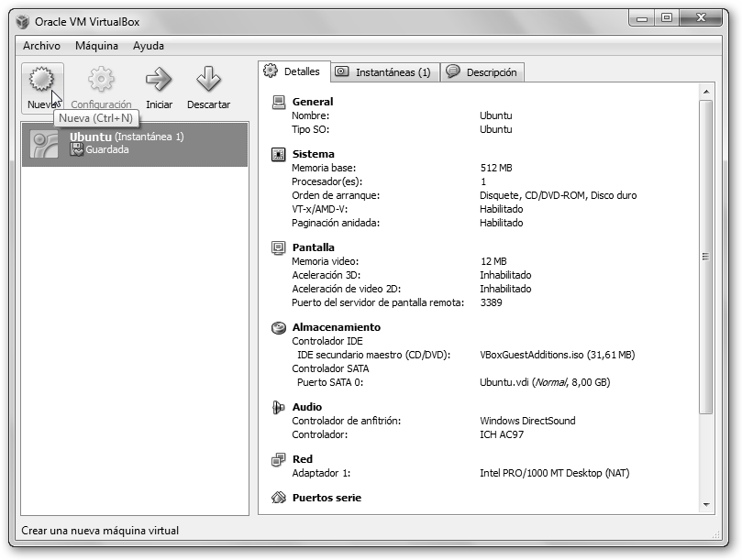
Task: Click the Descartar down-arrow icon
Action: click(208, 81)
